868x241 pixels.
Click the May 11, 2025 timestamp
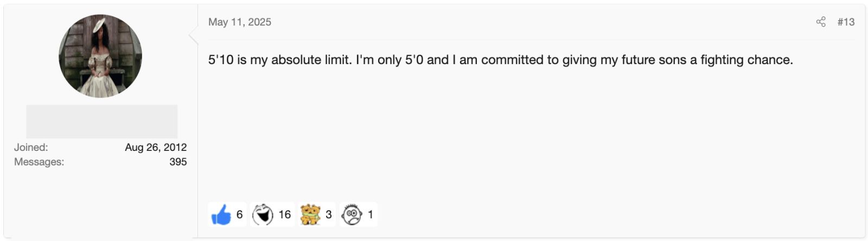coord(240,22)
